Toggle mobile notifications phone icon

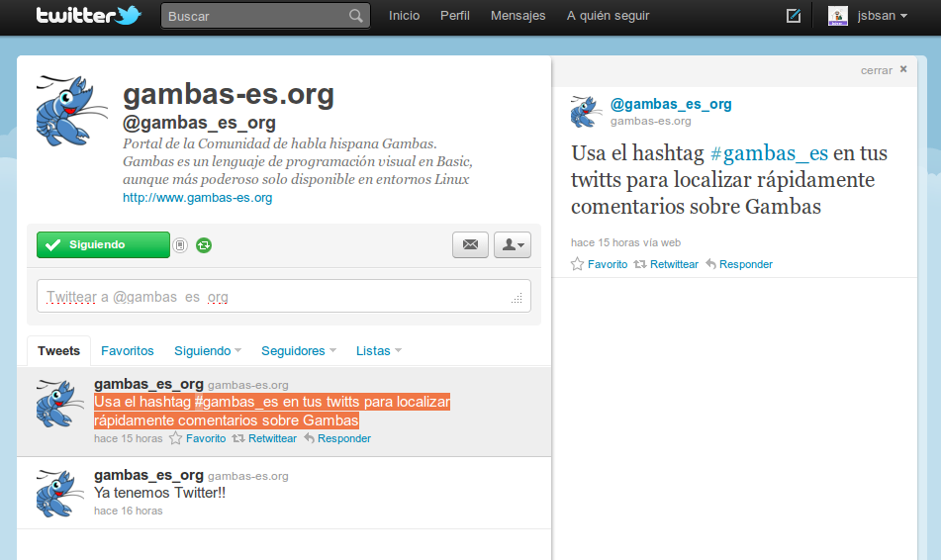(x=180, y=245)
